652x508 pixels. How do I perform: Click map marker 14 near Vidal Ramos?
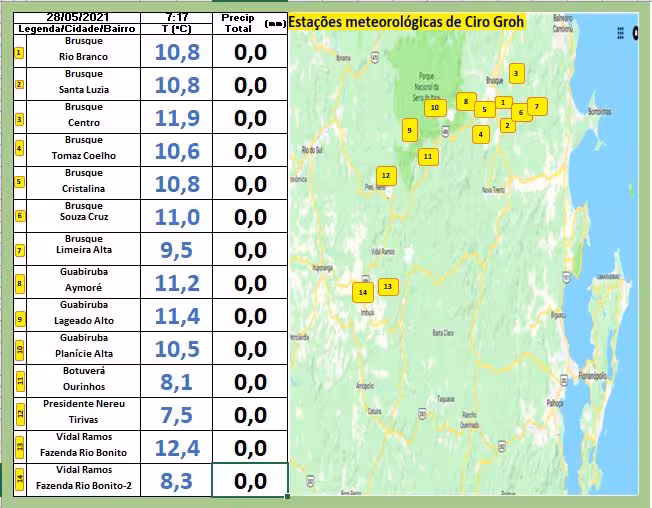[x=363, y=292]
